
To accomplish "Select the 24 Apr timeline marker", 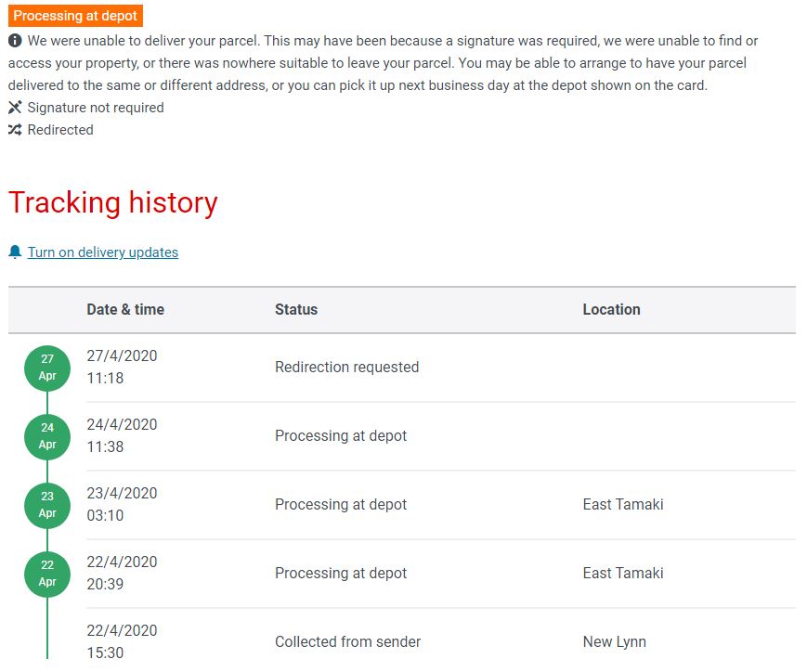I will coord(47,436).
